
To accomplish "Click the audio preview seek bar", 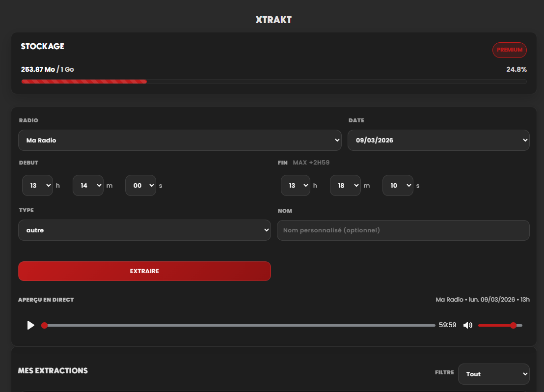I will click(240, 325).
